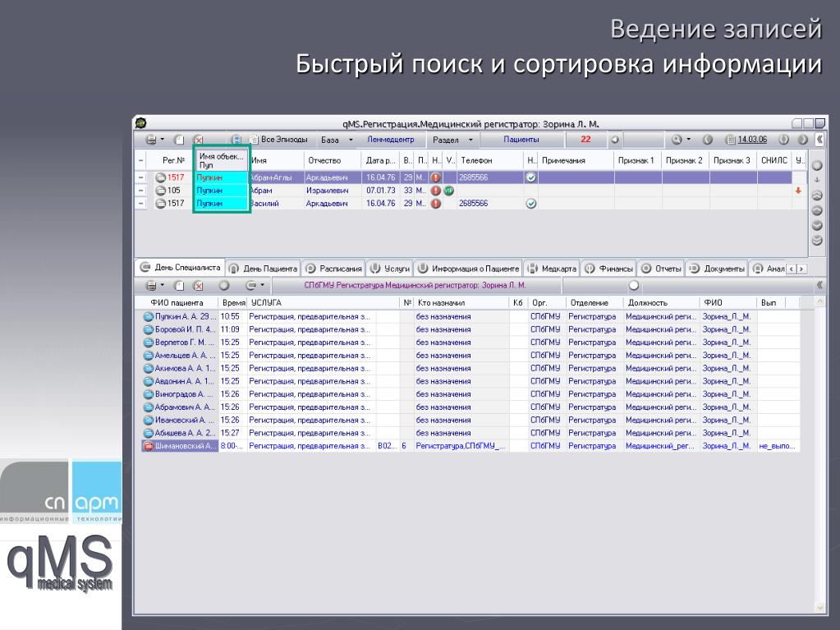Open the База dropdown
This screenshot has height=630, width=840.
[x=351, y=140]
